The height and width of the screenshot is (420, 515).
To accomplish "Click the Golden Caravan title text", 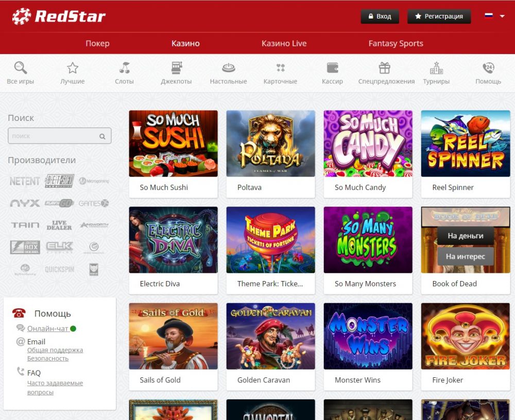I will tap(264, 380).
